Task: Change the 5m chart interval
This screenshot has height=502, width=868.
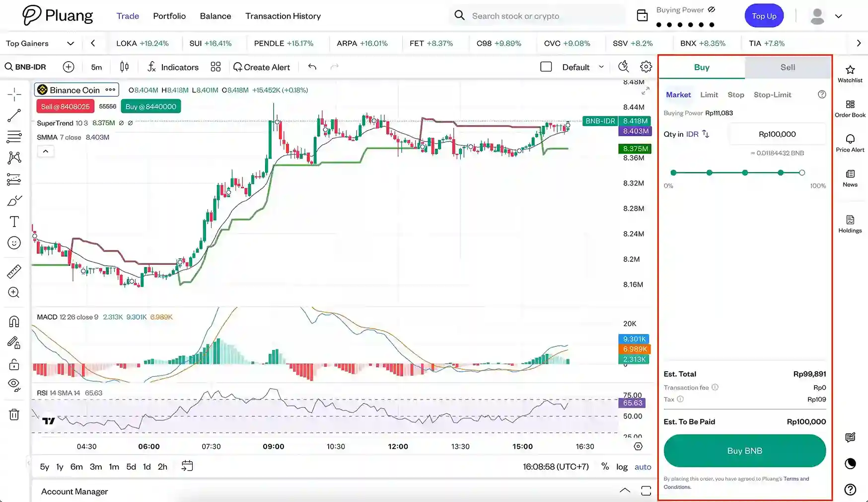Action: pyautogui.click(x=96, y=67)
